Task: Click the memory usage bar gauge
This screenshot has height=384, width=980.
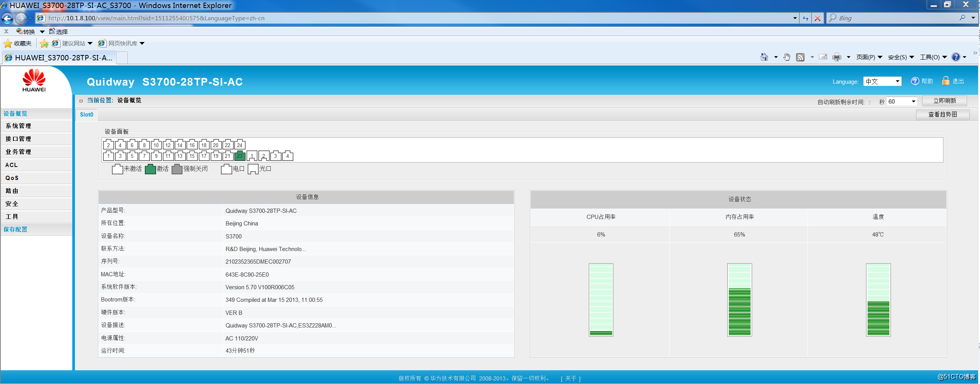Action: (x=739, y=300)
